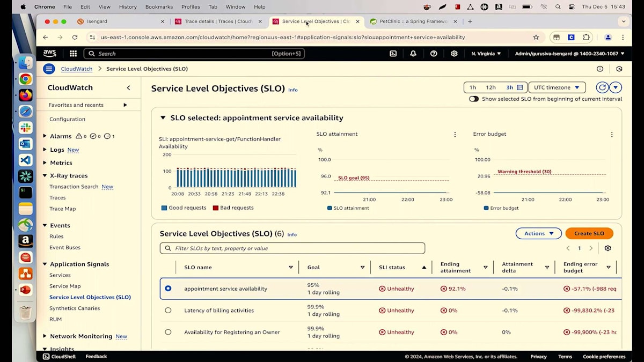644x362 pixels.
Task: Open Finder from the Dock
Action: click(25, 63)
